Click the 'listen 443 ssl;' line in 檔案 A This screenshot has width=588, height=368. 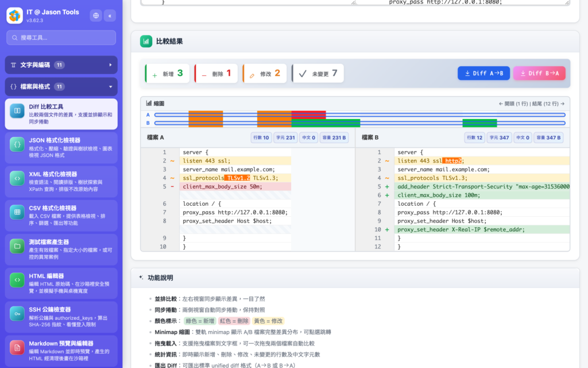click(235, 161)
